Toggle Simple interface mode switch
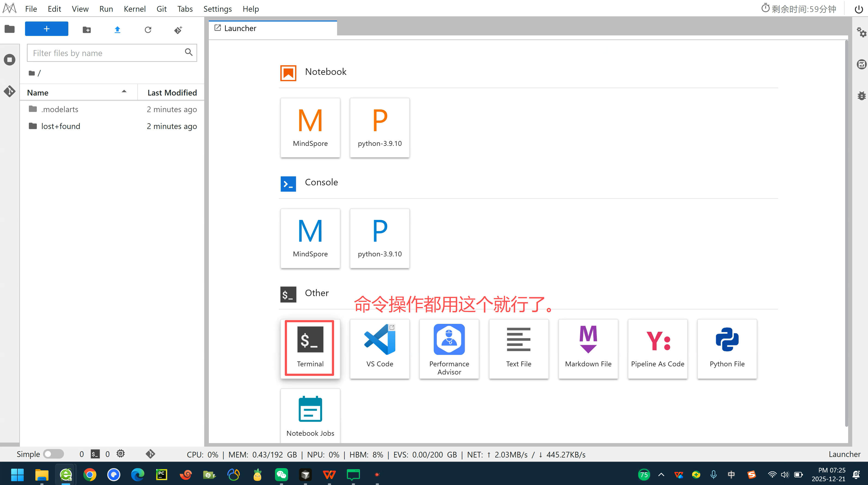This screenshot has height=485, width=868. 53,454
